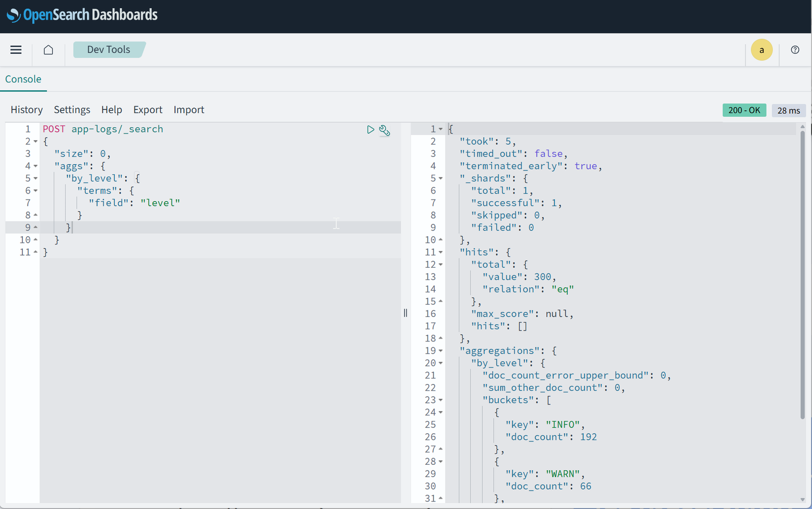Collapse request editor fold at line 2
This screenshot has width=812, height=509.
(x=36, y=142)
